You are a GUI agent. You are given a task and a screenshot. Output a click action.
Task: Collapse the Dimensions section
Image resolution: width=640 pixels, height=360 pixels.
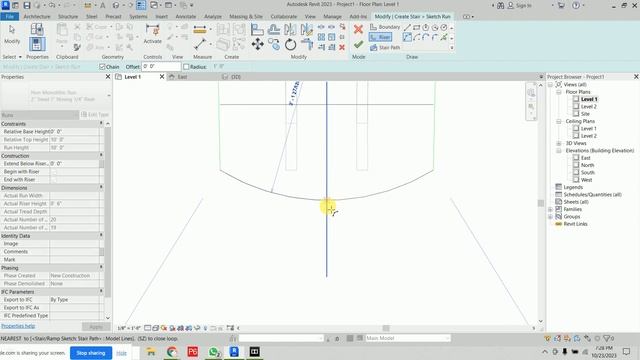(x=101, y=187)
